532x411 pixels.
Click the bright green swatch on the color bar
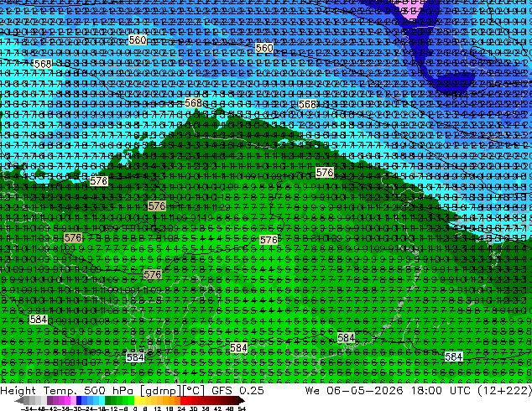click(131, 400)
